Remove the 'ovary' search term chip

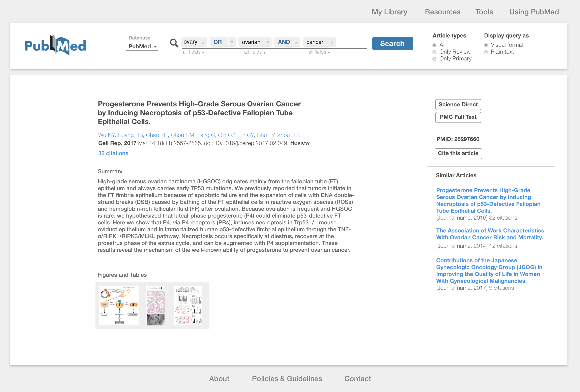pyautogui.click(x=203, y=42)
